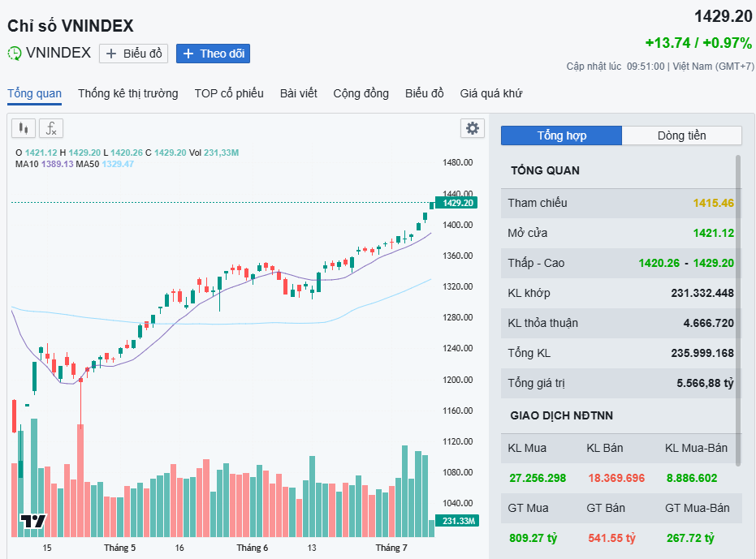Click the TỔNG QUAN section heading

pos(546,170)
